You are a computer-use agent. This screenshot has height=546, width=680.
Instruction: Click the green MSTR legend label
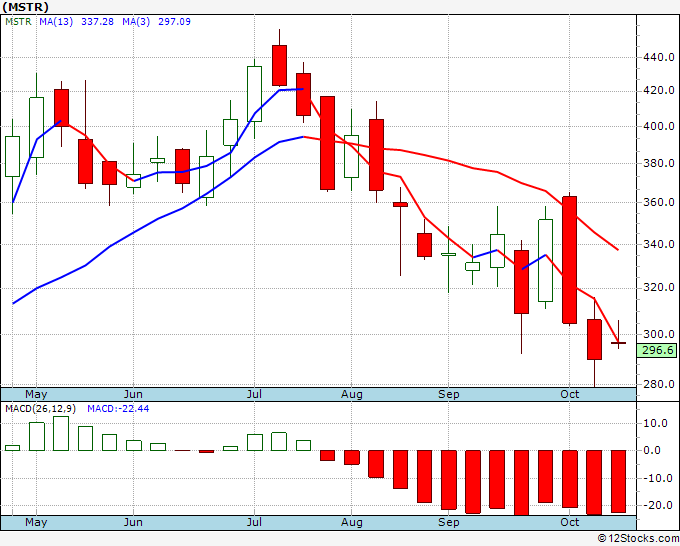tap(18, 22)
